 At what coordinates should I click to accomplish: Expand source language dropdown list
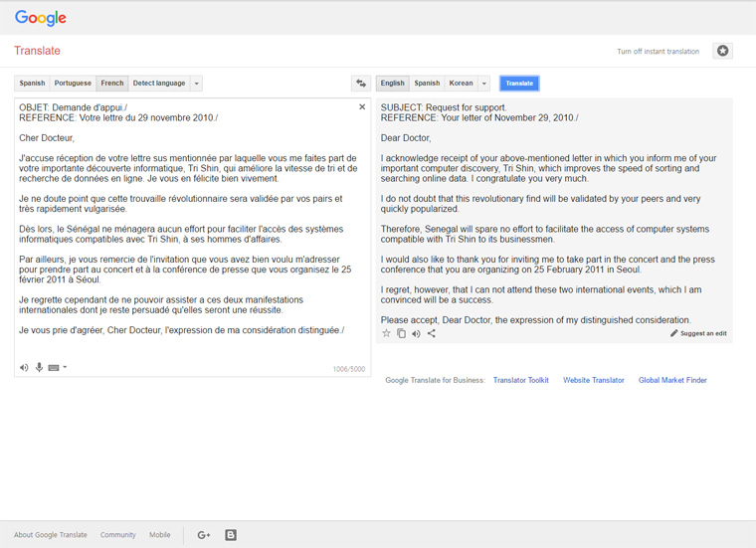[196, 84]
